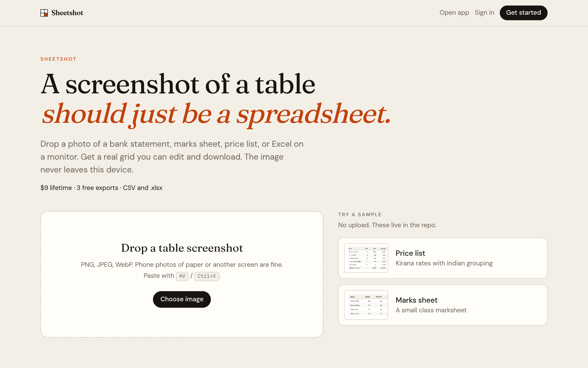Click the Choose image button
Viewport: 588px width, 368px height.
[182, 299]
